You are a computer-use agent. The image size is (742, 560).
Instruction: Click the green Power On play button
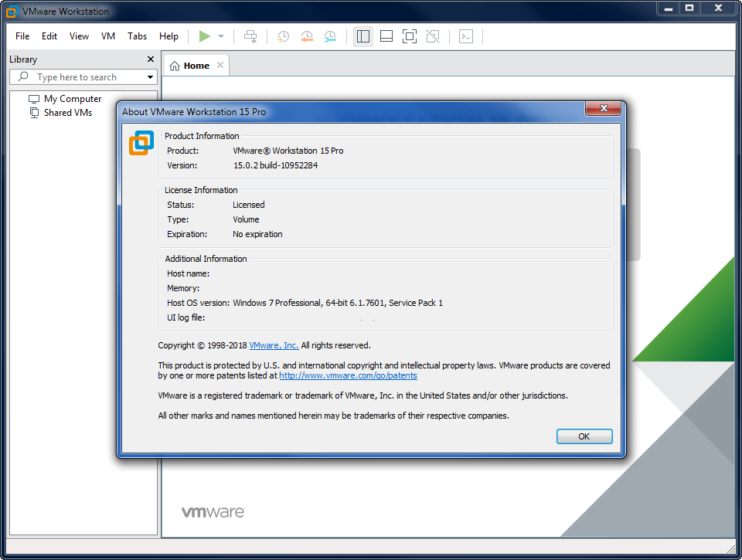pyautogui.click(x=204, y=36)
